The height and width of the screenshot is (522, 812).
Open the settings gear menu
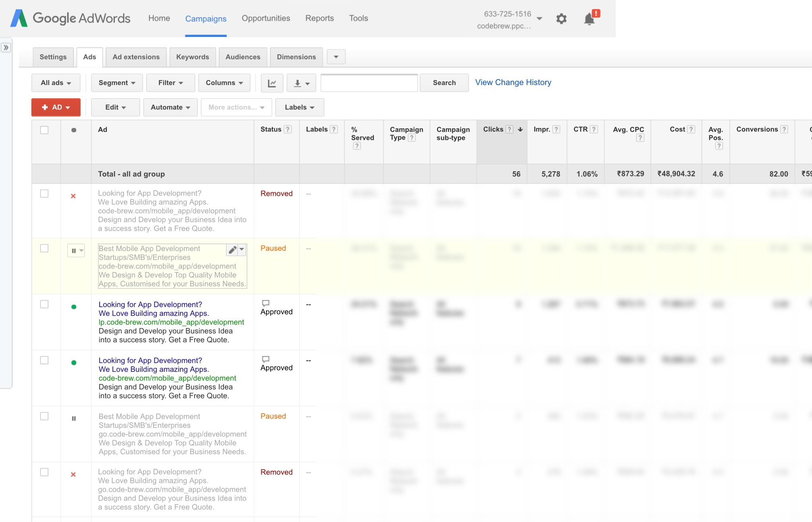(x=561, y=19)
